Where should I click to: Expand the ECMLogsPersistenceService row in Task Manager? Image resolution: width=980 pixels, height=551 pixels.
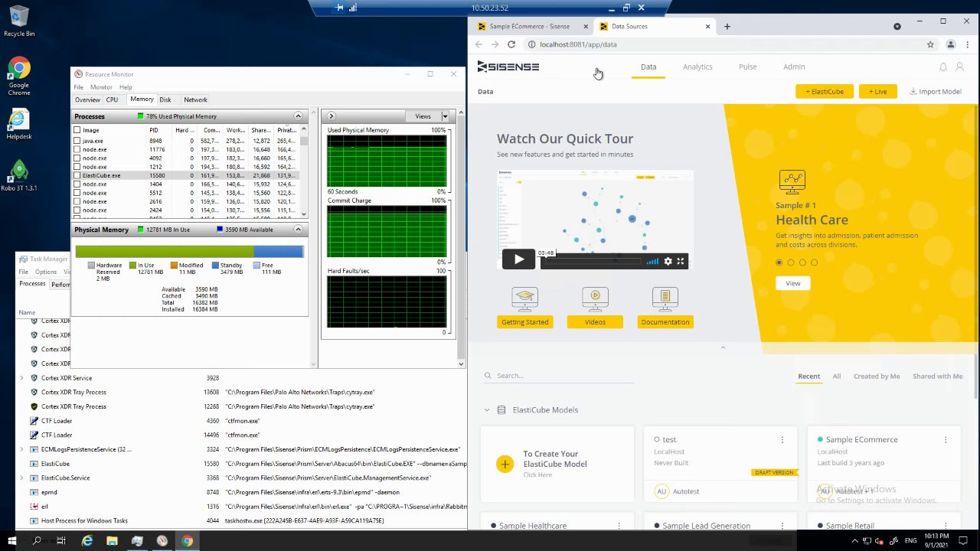point(21,449)
